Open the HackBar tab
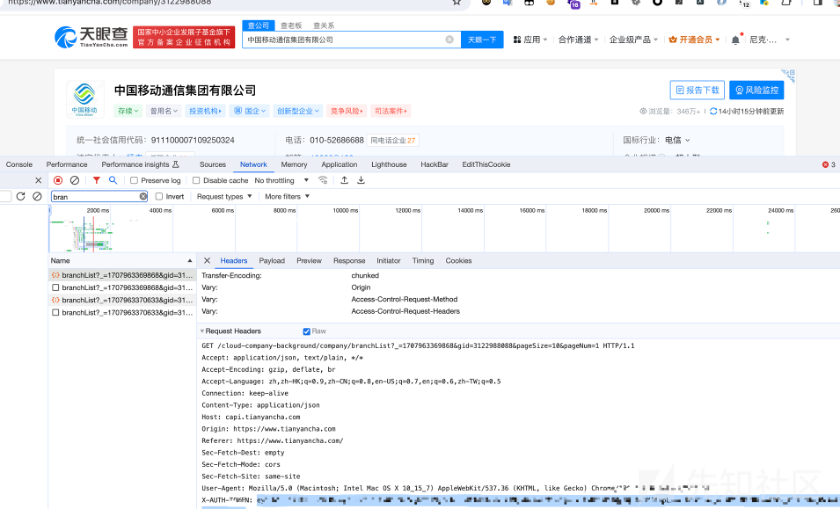Image resolution: width=840 pixels, height=510 pixels. pos(434,164)
